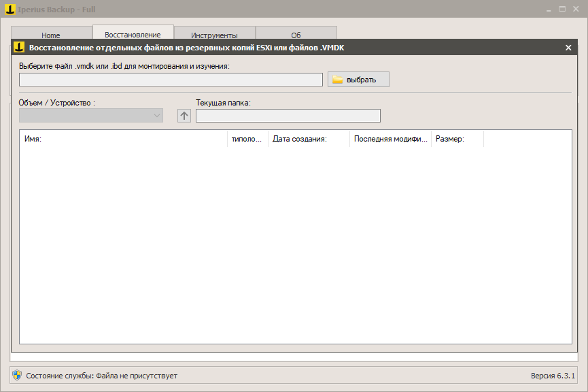Switch to the 'Инструменты' tab

215,33
